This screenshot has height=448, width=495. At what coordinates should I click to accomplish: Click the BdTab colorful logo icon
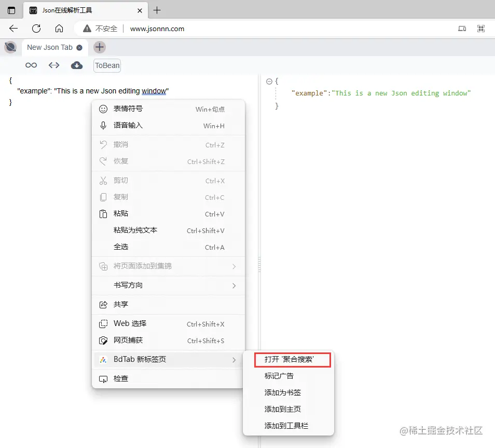(103, 360)
